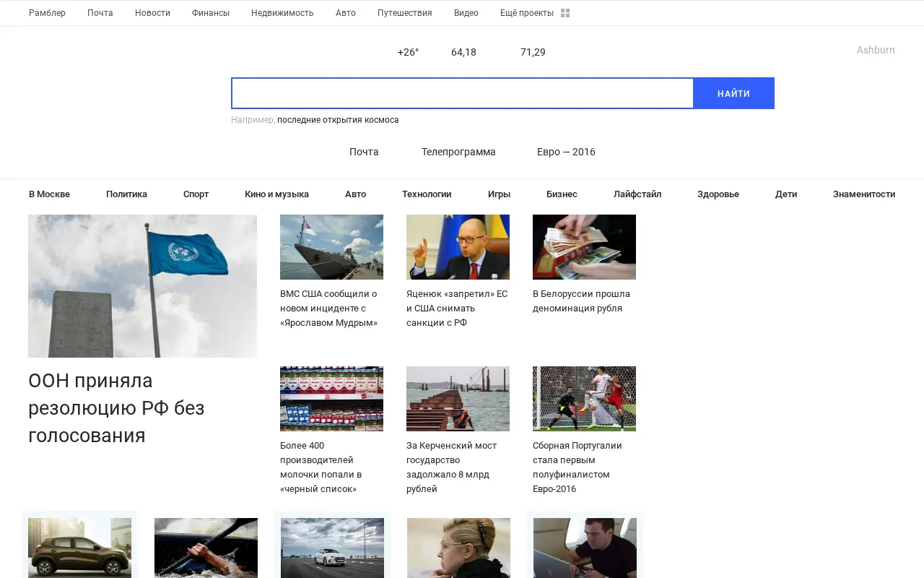Click the Рамблер link in top bar

[x=47, y=13]
